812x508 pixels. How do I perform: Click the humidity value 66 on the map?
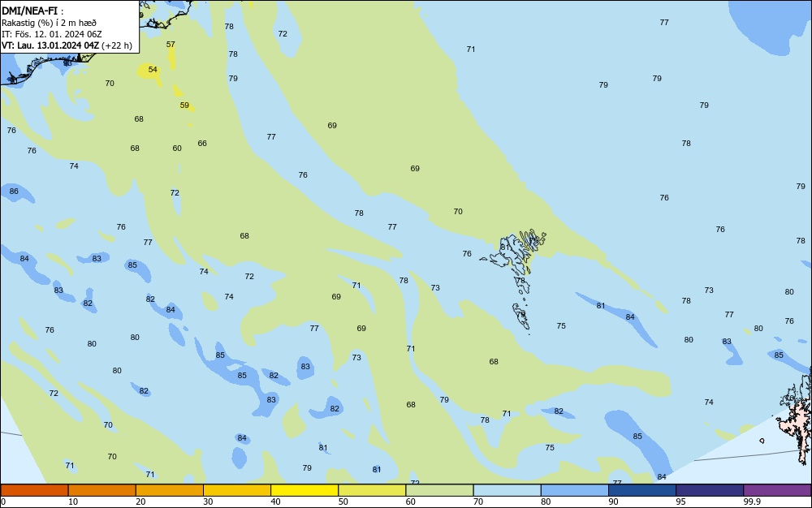click(202, 144)
